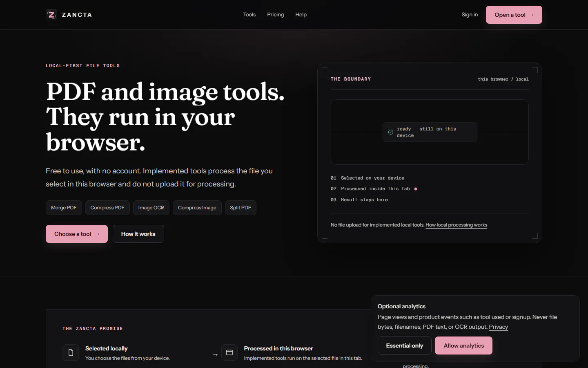Open the Privacy link in analytics notice

click(499, 327)
